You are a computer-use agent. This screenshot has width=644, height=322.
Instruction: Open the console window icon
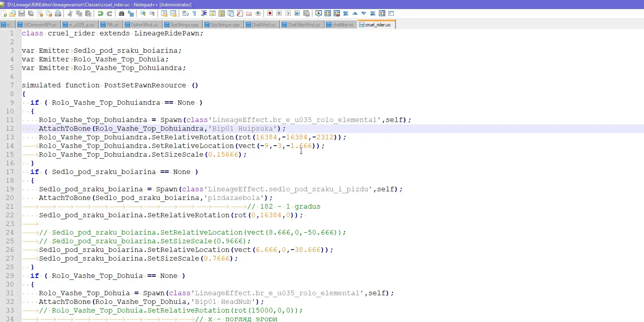click(391, 13)
